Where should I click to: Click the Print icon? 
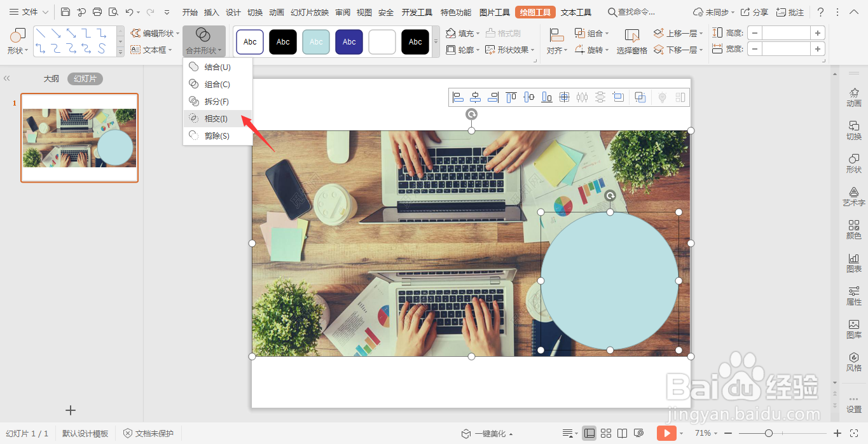click(97, 12)
